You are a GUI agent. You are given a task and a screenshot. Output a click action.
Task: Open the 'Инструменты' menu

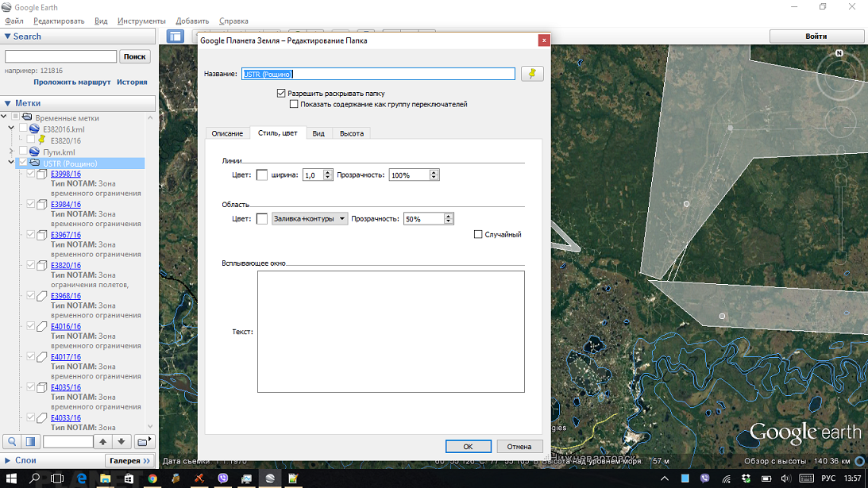click(x=141, y=21)
